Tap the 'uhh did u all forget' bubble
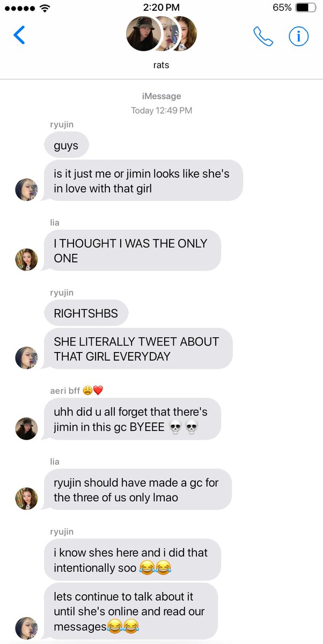323x644 pixels. (133, 420)
